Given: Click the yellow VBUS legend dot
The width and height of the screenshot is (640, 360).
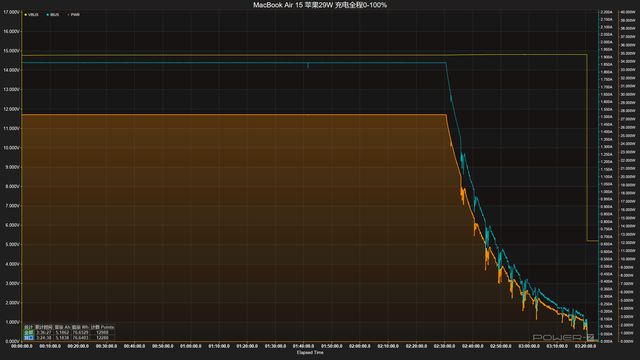Looking at the screenshot, I should click(x=26, y=15).
